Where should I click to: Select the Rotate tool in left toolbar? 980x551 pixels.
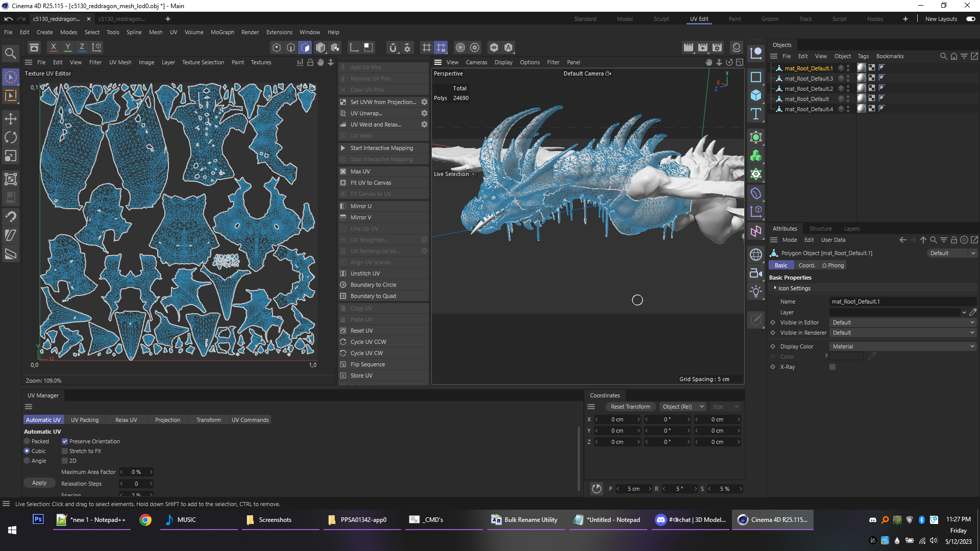point(10,137)
